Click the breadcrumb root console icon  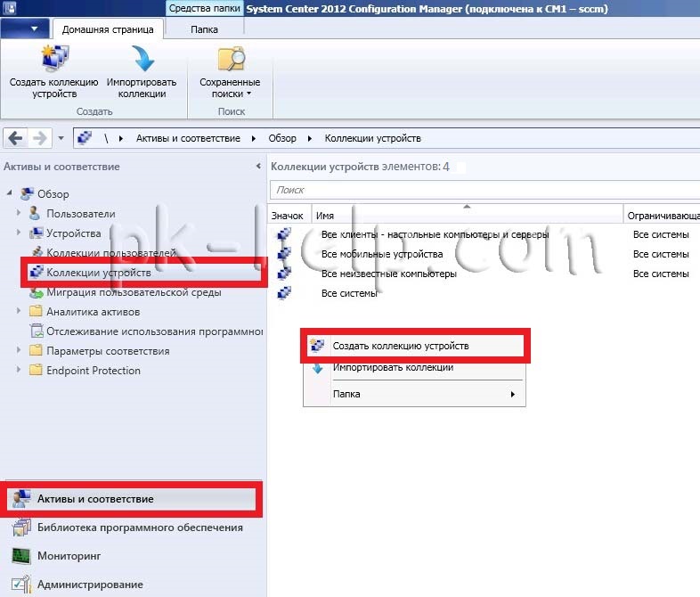84,138
